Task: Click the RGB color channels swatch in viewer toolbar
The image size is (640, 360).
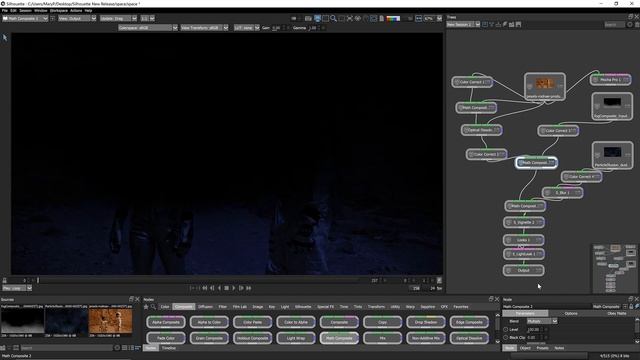Action: [393, 18]
